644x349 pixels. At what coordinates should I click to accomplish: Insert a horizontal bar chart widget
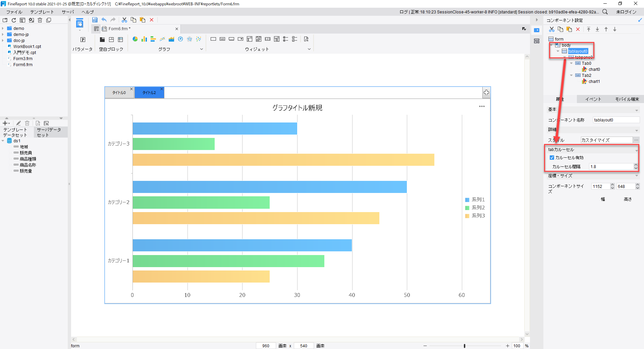click(153, 39)
